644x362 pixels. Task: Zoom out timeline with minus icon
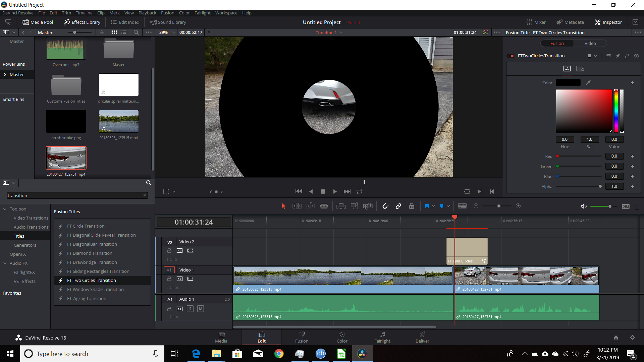click(476, 206)
